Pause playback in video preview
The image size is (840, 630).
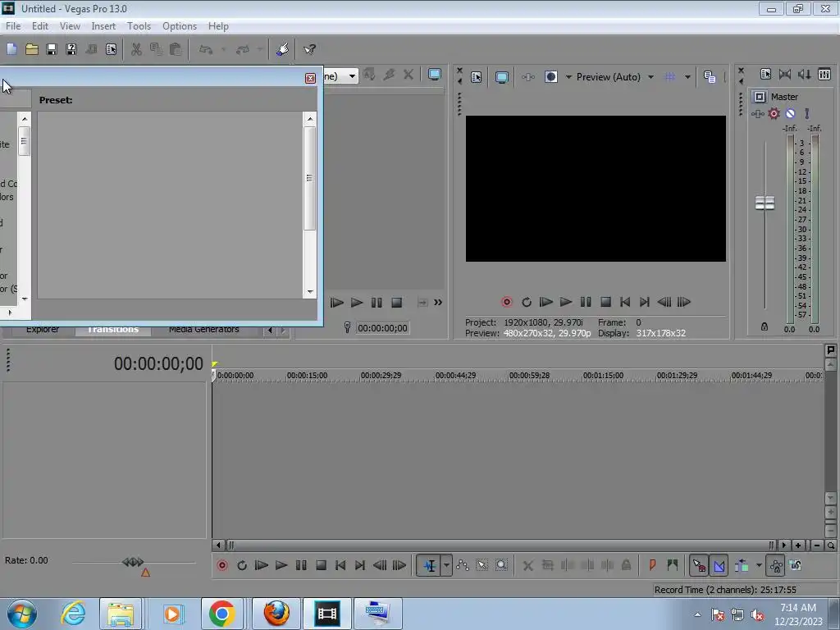tap(586, 302)
